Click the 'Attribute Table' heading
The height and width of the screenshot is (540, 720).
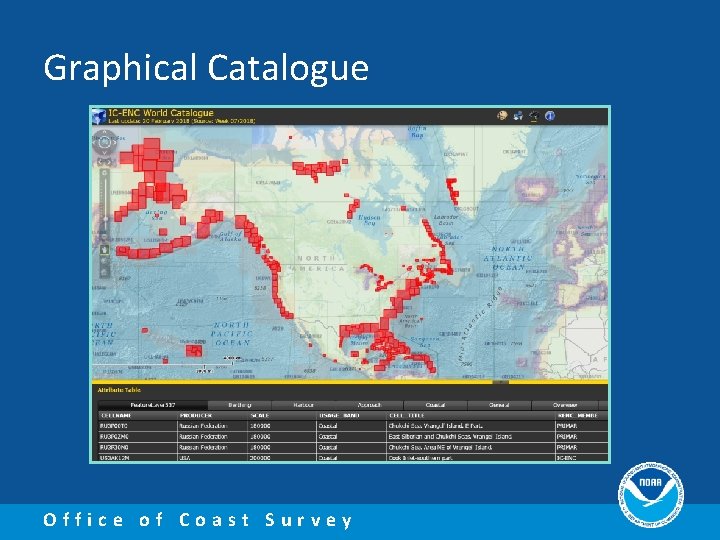119,390
